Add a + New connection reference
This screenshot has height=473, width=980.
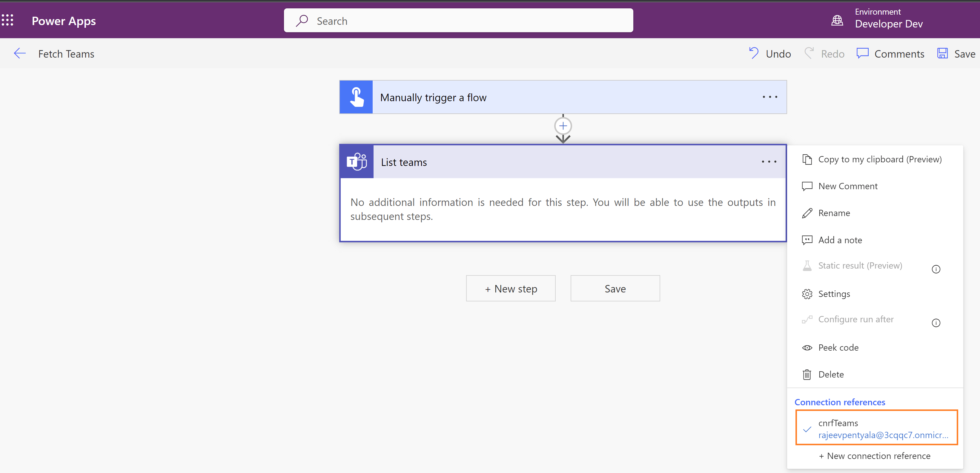coord(874,456)
